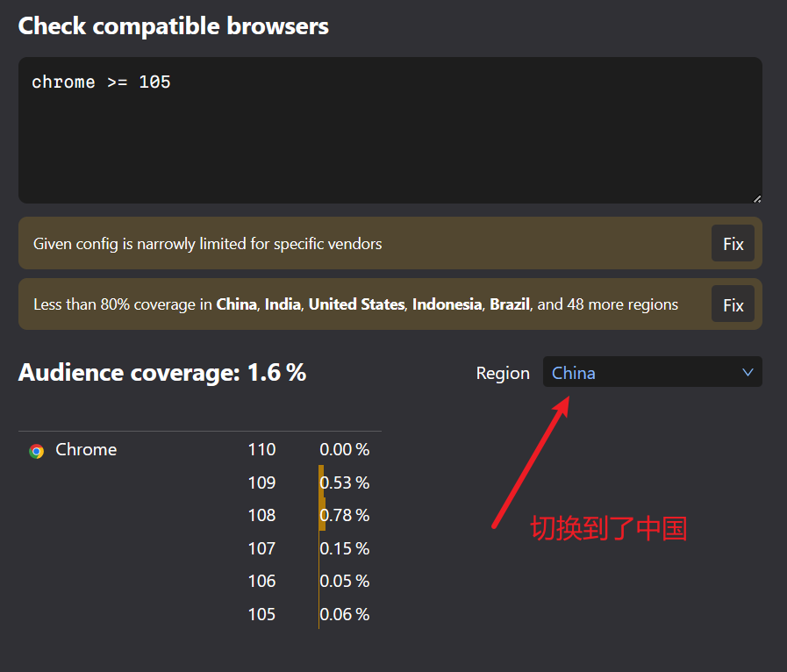Select the 0.15 % value for version 107
This screenshot has height=672, width=787.
(344, 548)
